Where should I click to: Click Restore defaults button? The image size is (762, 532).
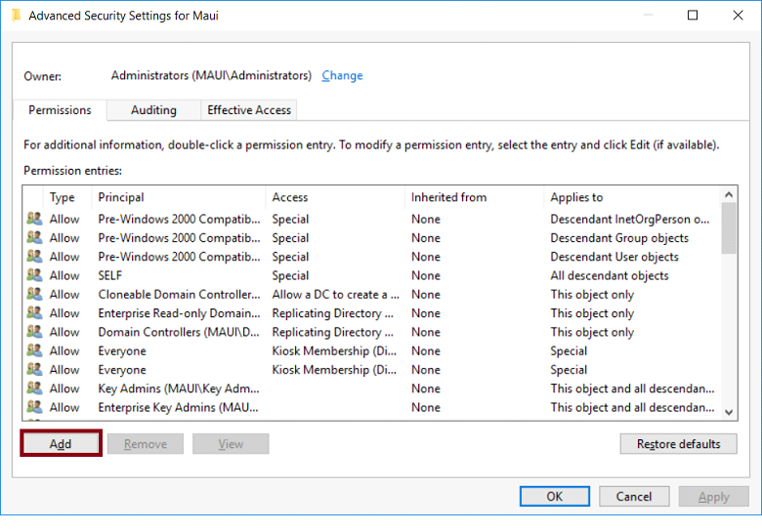[x=678, y=444]
